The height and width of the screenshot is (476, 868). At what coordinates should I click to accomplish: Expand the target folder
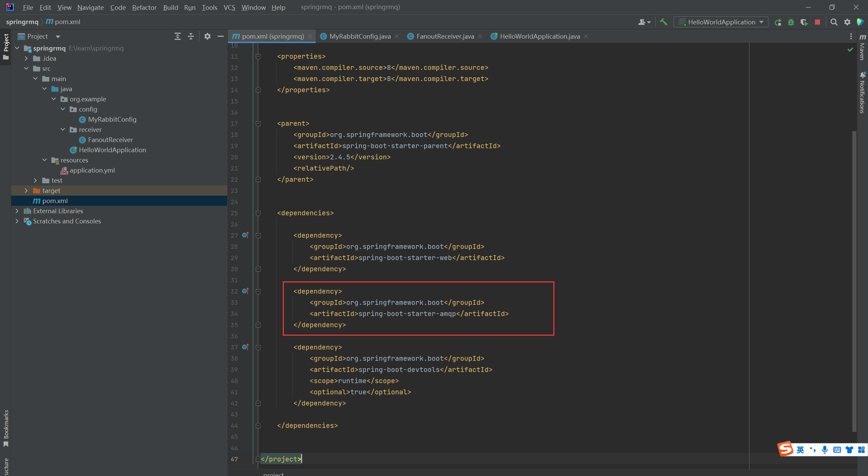click(x=26, y=191)
